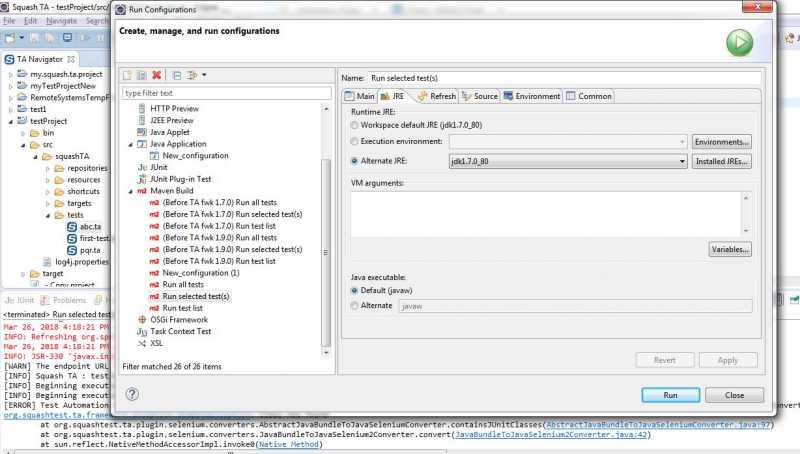Click the help question mark icon
This screenshot has width=800, height=454.
click(x=132, y=394)
